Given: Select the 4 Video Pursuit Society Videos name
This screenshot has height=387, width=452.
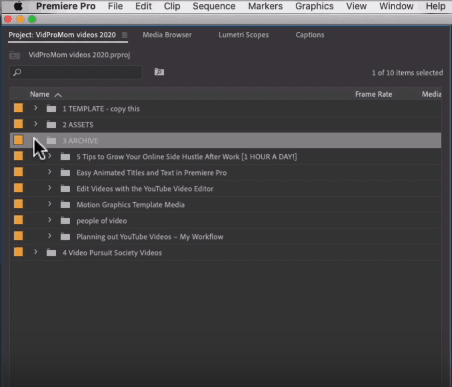Looking at the screenshot, I should (x=112, y=253).
